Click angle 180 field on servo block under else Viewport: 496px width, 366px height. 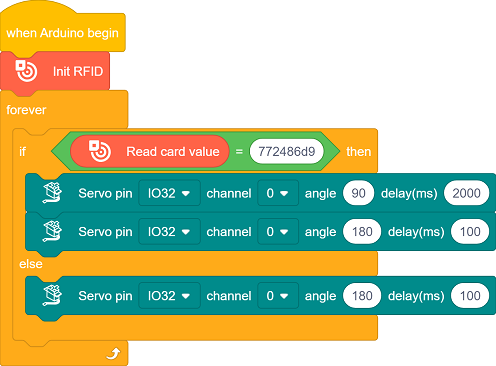point(362,296)
